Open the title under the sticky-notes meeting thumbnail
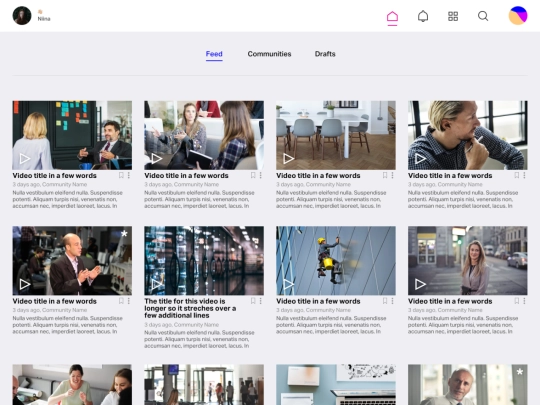 54,176
